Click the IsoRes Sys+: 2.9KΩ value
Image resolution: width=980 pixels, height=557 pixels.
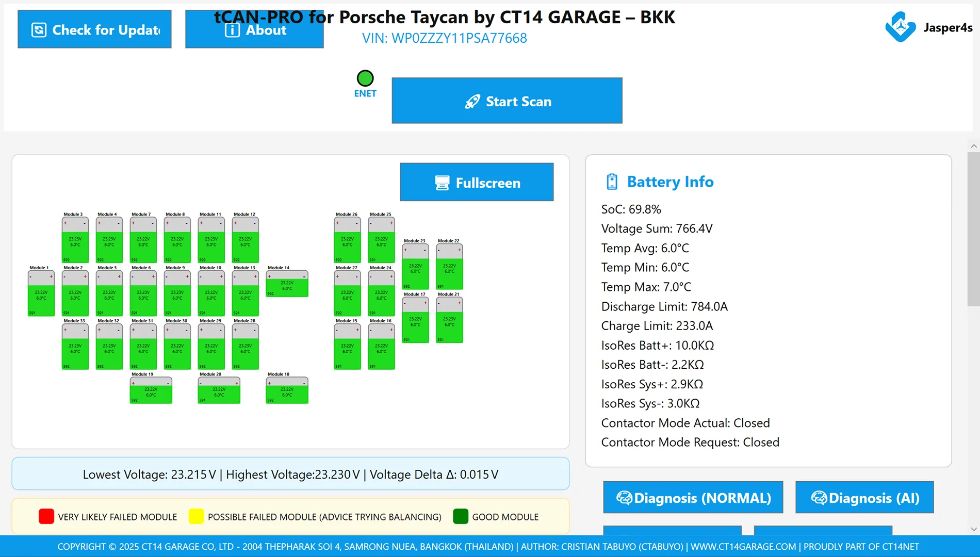click(652, 384)
